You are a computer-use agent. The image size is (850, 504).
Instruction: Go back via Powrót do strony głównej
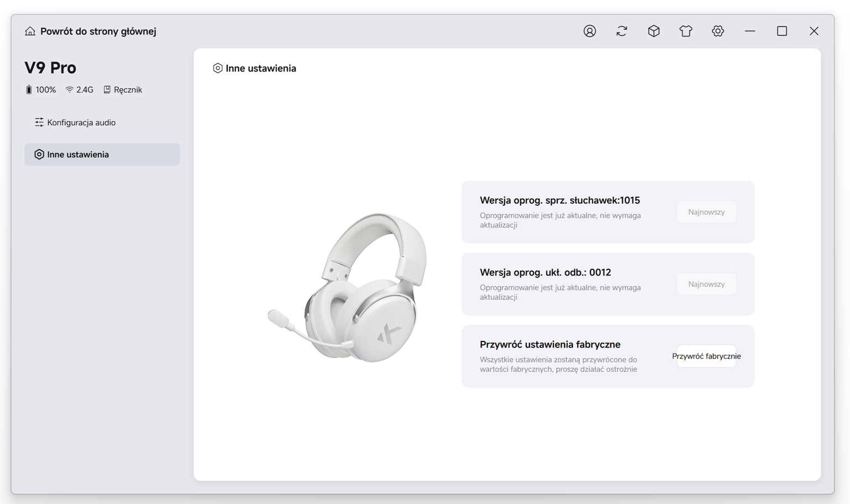click(98, 32)
